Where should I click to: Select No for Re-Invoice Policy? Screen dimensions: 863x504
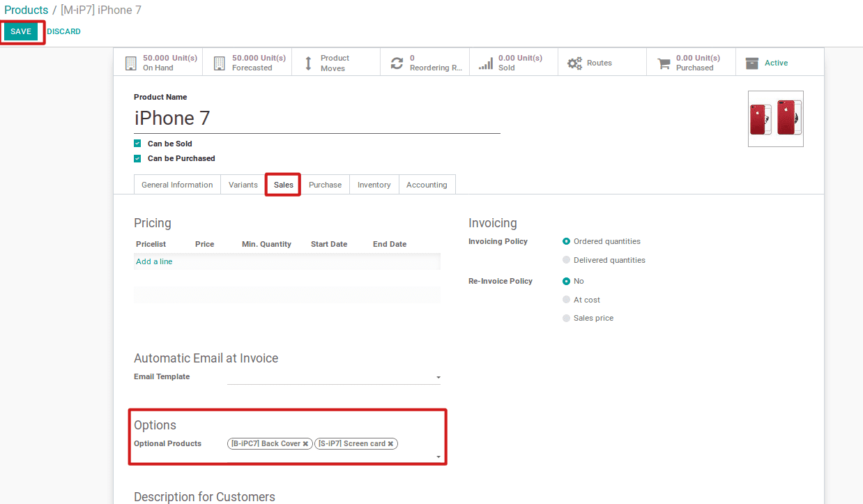[566, 281]
